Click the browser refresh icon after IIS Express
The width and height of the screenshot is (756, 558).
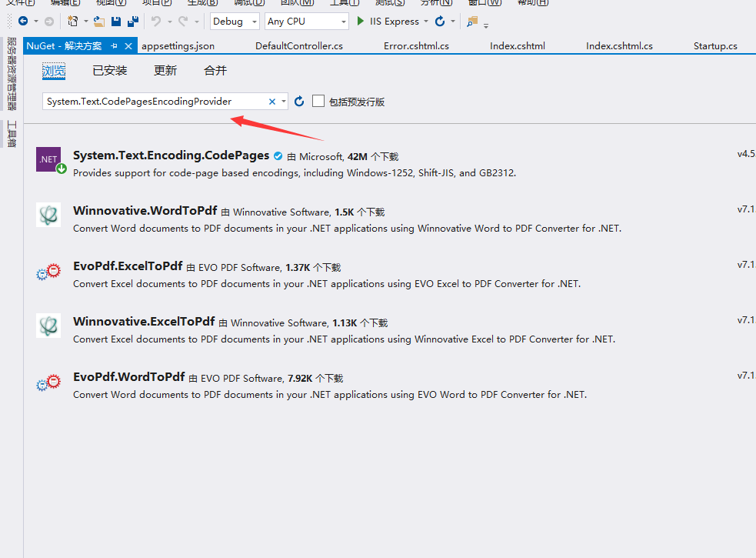click(440, 22)
